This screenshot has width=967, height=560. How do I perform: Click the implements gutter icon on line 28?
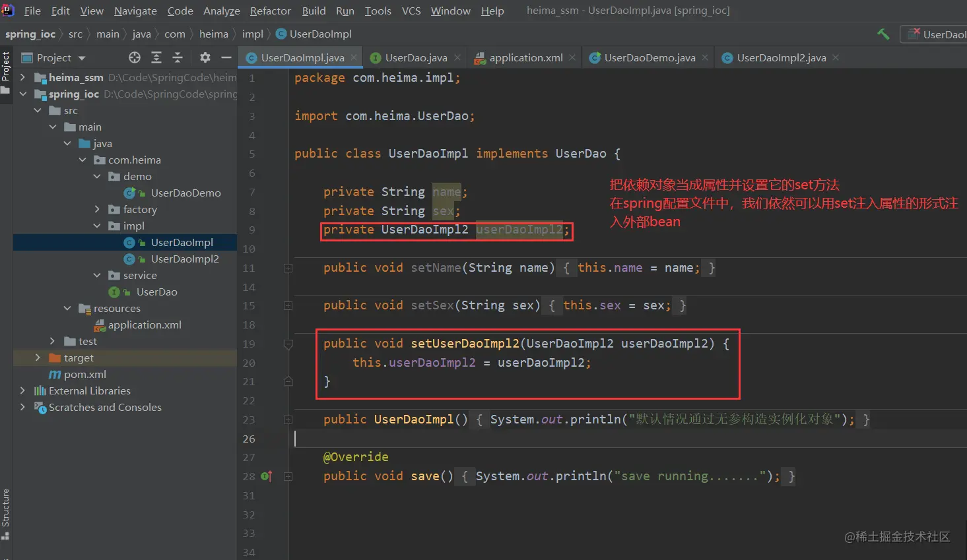(x=266, y=476)
